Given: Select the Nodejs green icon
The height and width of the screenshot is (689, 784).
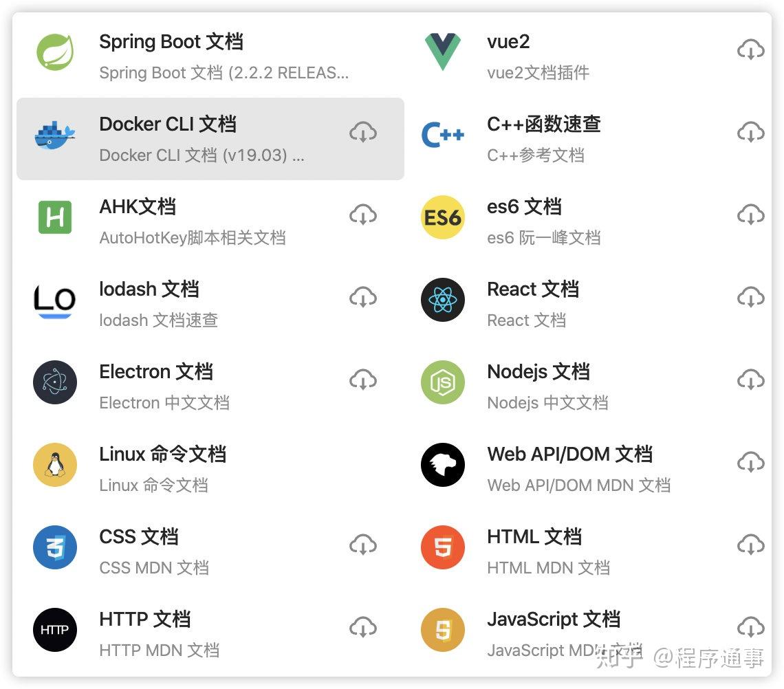Looking at the screenshot, I should pos(442,382).
